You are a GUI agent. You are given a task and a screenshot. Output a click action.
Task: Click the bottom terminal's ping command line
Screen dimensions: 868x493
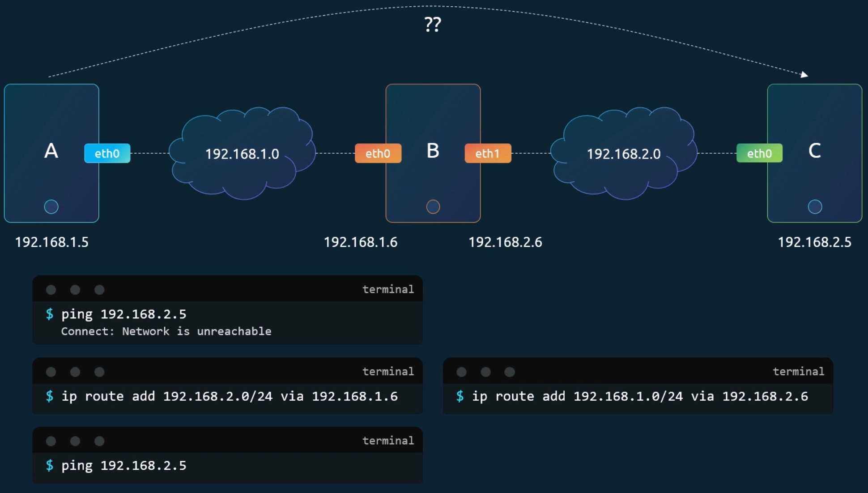click(123, 466)
